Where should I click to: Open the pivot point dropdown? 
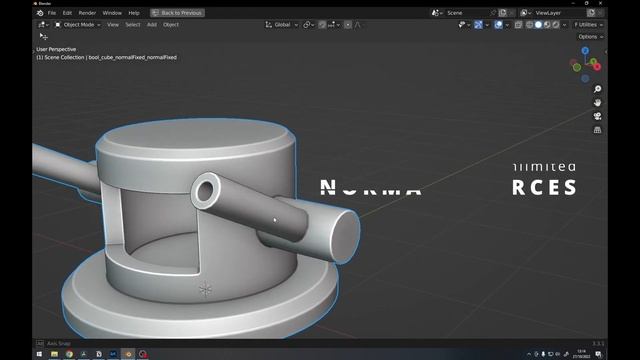tap(309, 25)
